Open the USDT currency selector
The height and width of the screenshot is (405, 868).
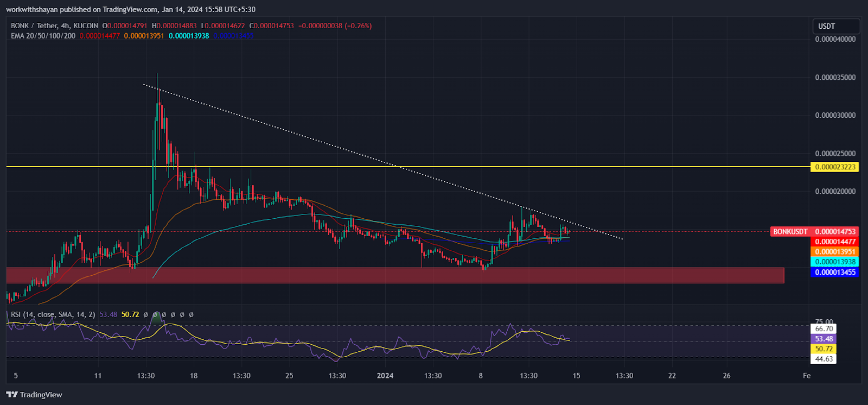pos(835,26)
